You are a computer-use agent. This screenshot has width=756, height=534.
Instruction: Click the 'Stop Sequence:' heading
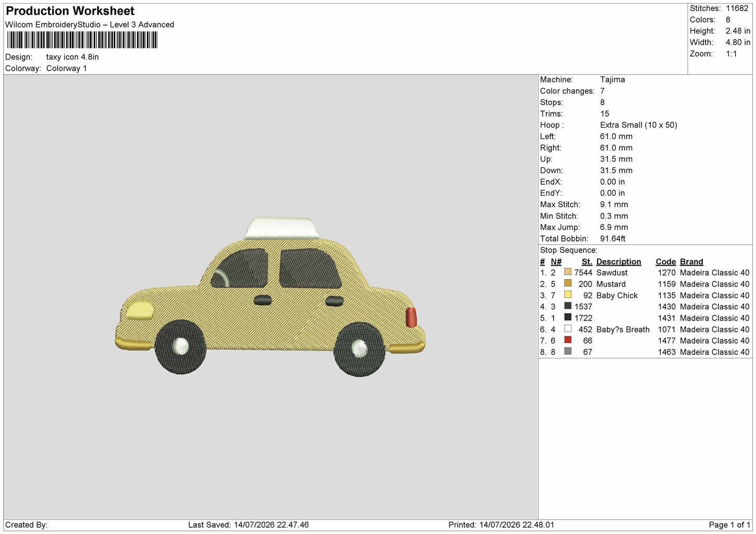click(569, 250)
